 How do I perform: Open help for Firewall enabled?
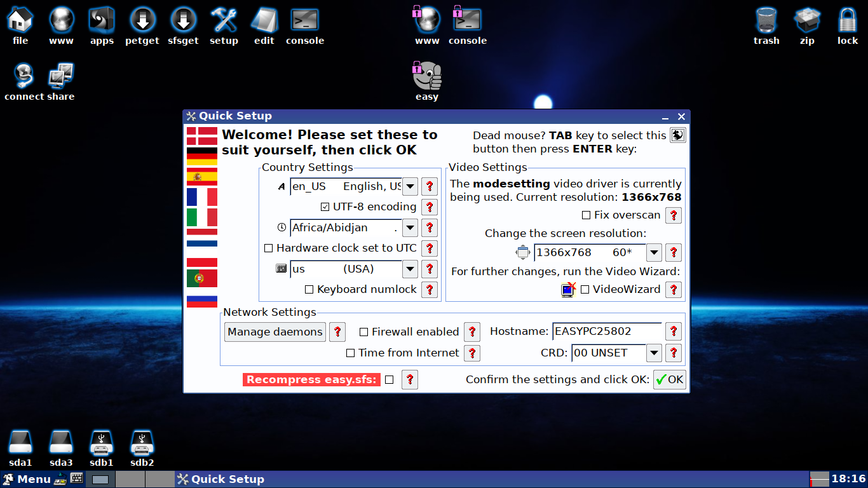pos(472,332)
